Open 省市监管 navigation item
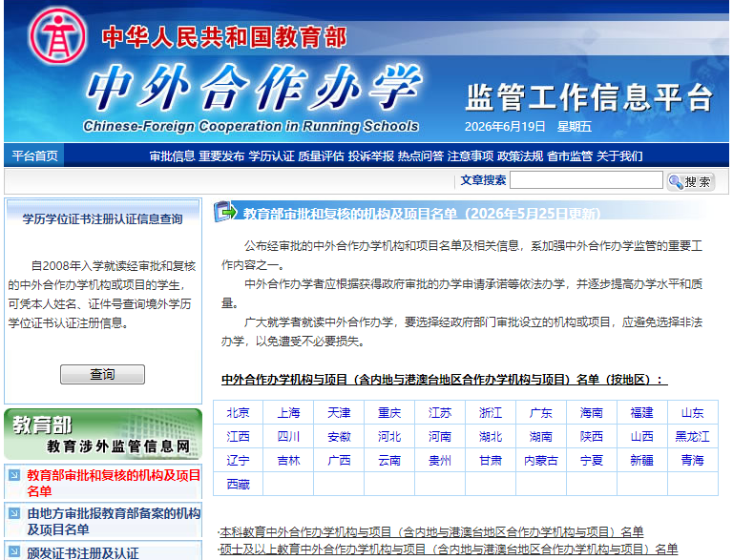This screenshot has height=560, width=733. (x=570, y=156)
